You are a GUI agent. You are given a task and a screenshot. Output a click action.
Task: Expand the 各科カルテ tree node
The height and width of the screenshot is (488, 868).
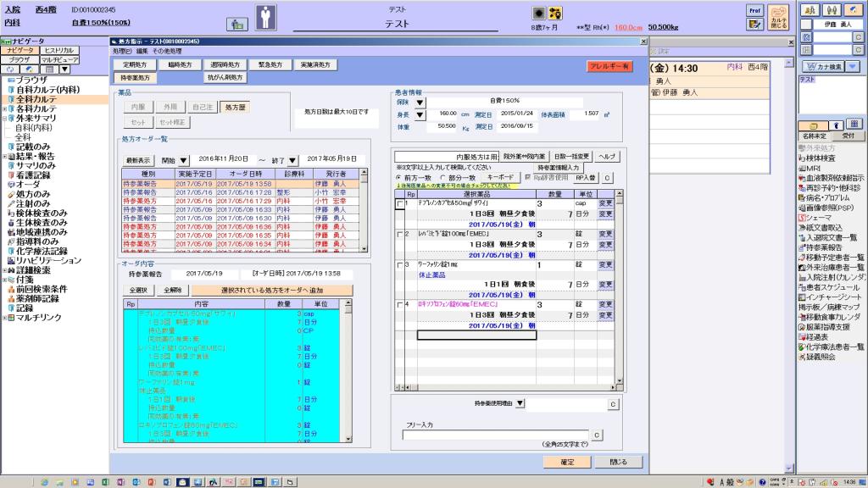point(4,109)
